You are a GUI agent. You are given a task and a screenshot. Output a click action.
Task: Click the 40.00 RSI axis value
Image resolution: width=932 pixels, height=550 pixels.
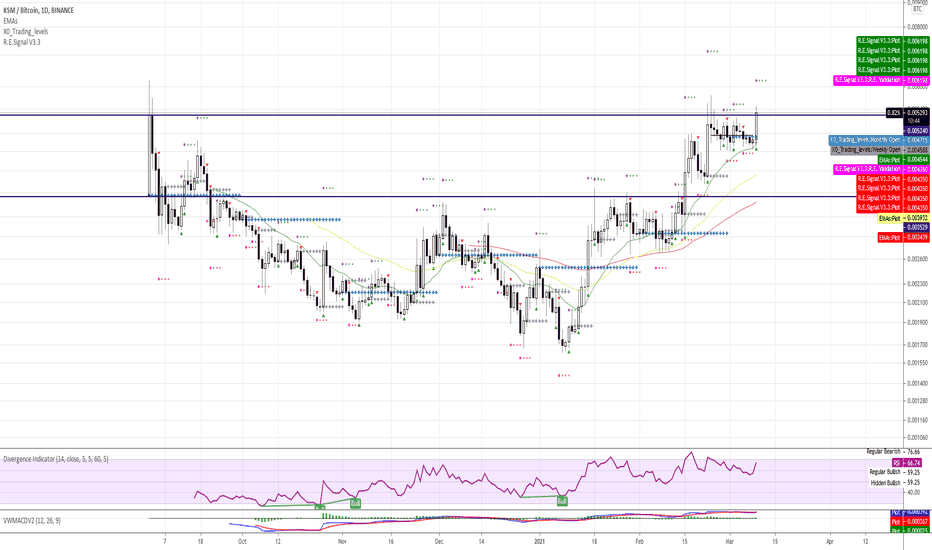coord(912,493)
